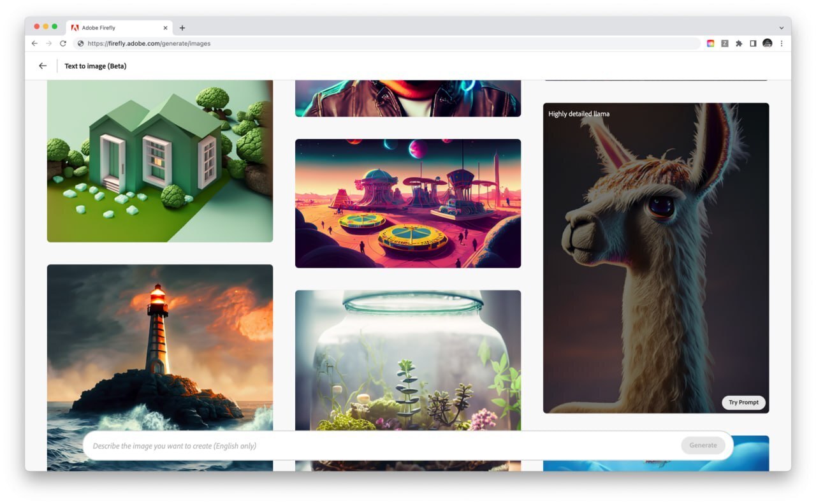Expand the tab search chevron
Screen dimensions: 816x504
[782, 28]
